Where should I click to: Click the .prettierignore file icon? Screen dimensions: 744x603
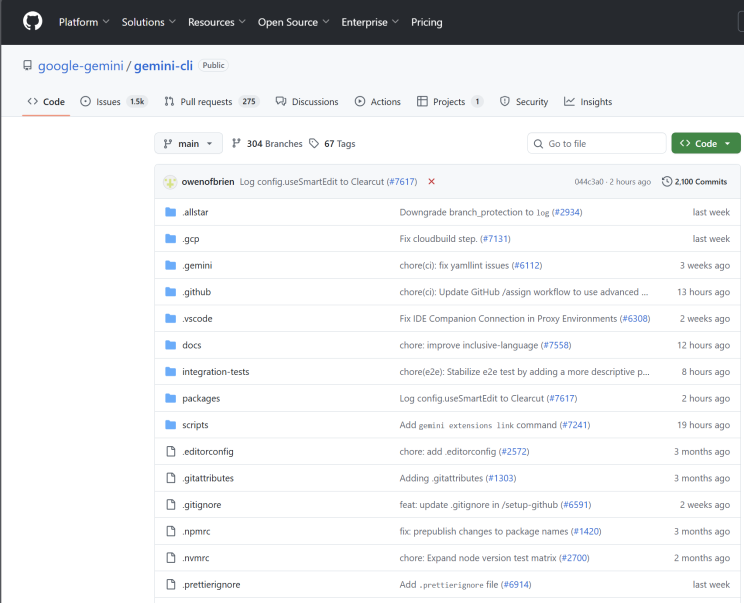[x=171, y=584]
